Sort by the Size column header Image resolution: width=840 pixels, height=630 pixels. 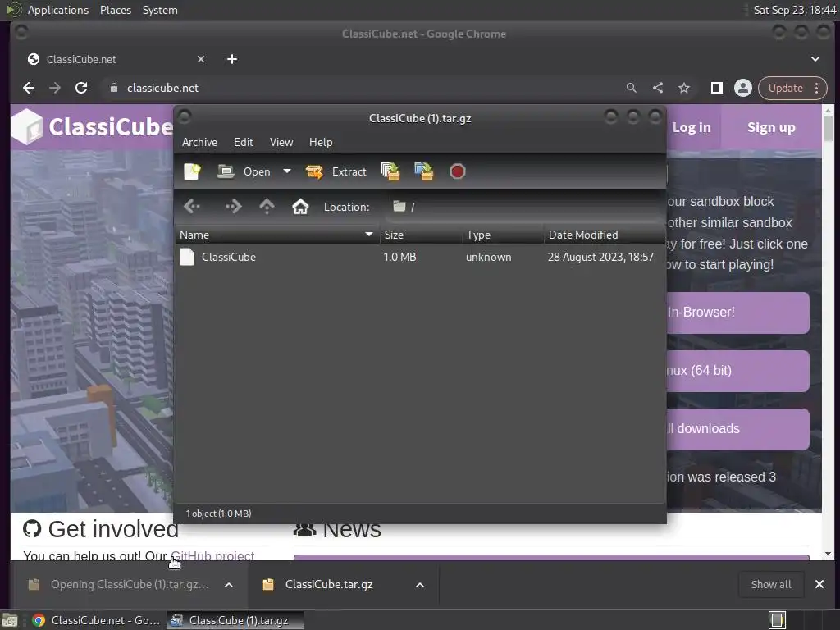pyautogui.click(x=421, y=235)
